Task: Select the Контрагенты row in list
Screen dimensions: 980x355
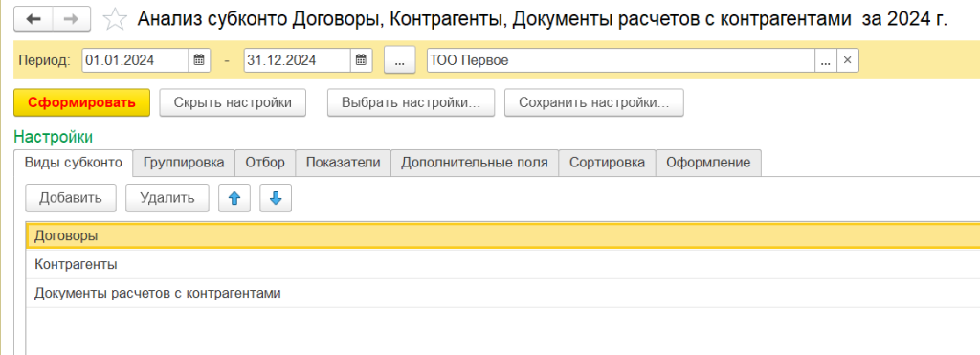Action: 503,264
